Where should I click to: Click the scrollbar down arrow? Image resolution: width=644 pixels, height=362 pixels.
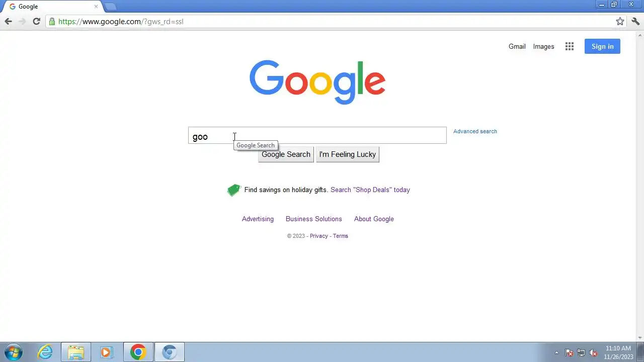tap(640, 338)
